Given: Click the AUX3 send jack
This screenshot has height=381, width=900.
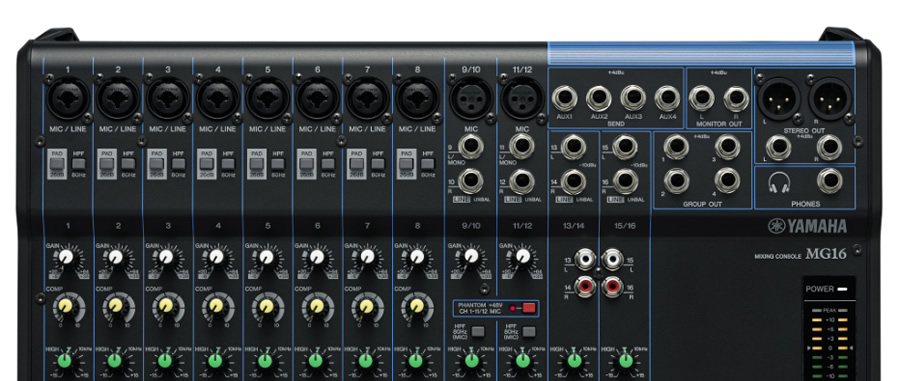Looking at the screenshot, I should 633,98.
